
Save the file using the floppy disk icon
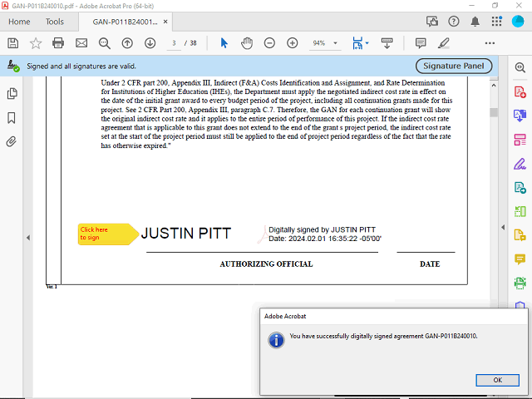point(13,43)
